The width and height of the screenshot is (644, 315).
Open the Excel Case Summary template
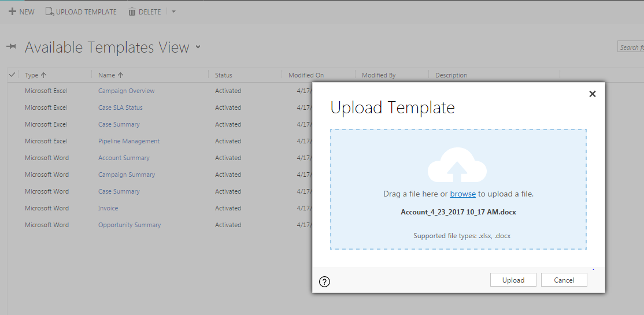point(119,124)
